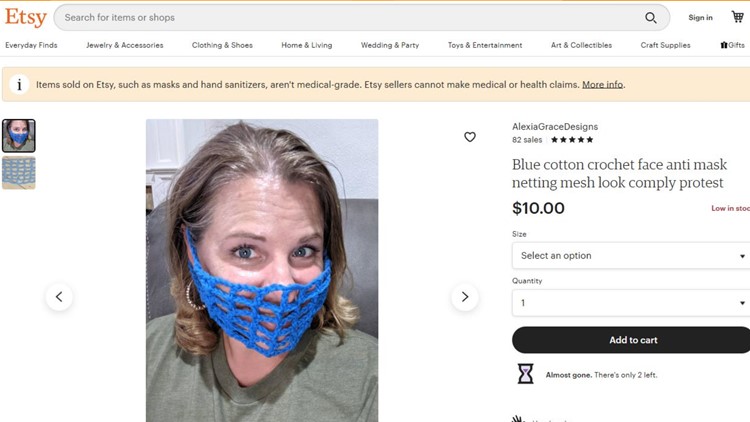Click the Etsy logo
The width and height of the screenshot is (750, 422).
(x=26, y=18)
